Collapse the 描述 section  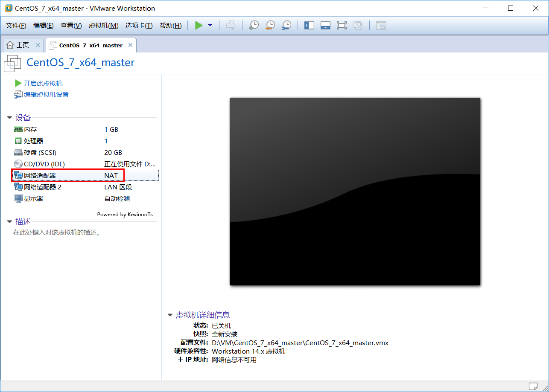click(10, 222)
